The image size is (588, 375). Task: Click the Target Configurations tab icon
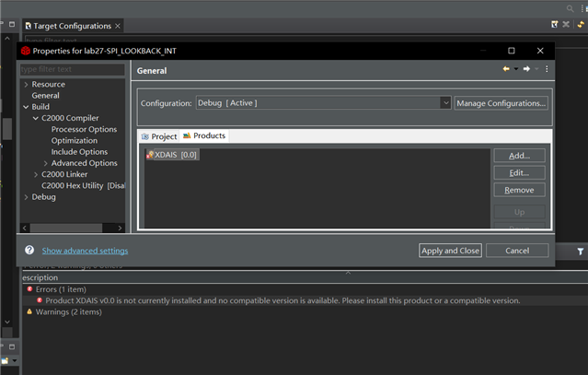(29, 26)
